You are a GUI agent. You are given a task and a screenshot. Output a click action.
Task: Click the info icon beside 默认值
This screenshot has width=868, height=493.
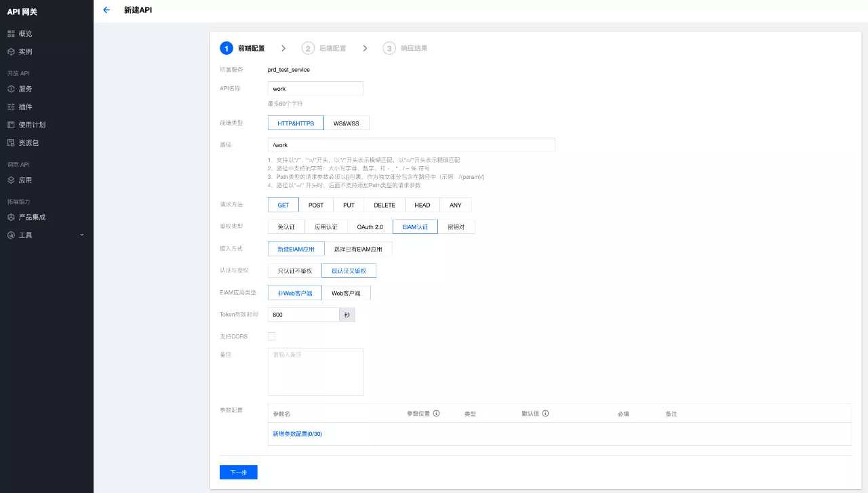[545, 413]
